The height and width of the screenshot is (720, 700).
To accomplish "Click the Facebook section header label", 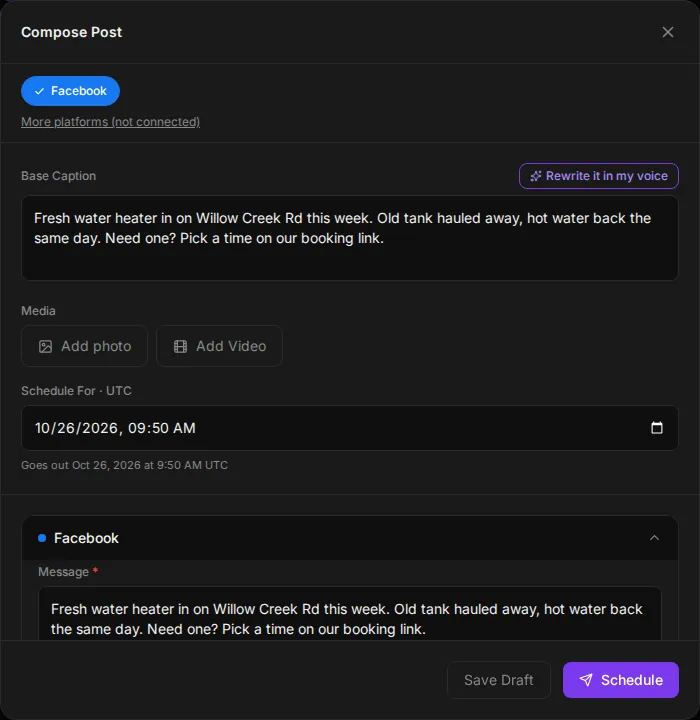I will pyautogui.click(x=86, y=538).
